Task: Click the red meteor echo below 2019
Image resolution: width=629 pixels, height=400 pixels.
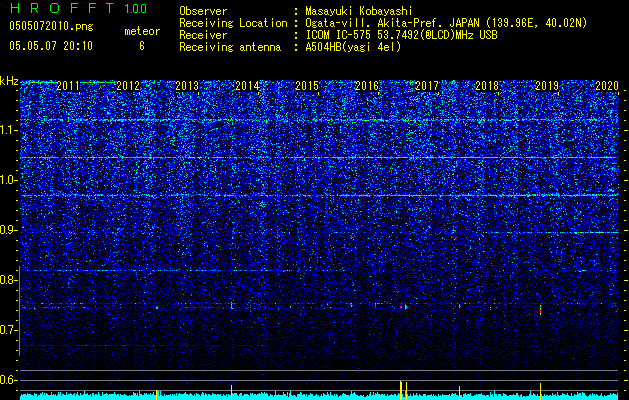Action: click(x=540, y=310)
